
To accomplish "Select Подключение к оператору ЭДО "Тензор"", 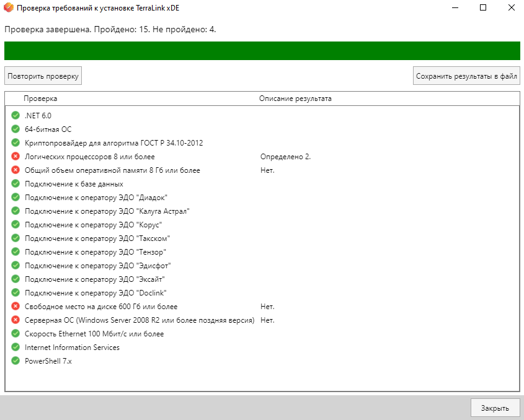I will point(95,252).
